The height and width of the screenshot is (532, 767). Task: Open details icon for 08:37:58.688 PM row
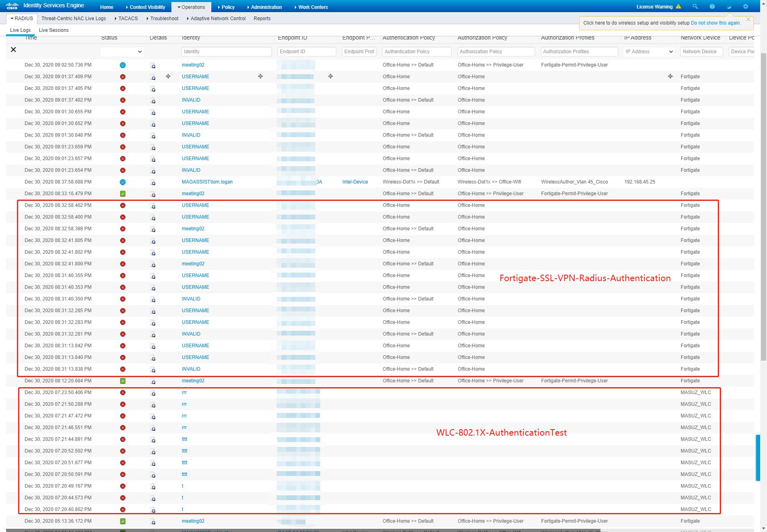153,182
